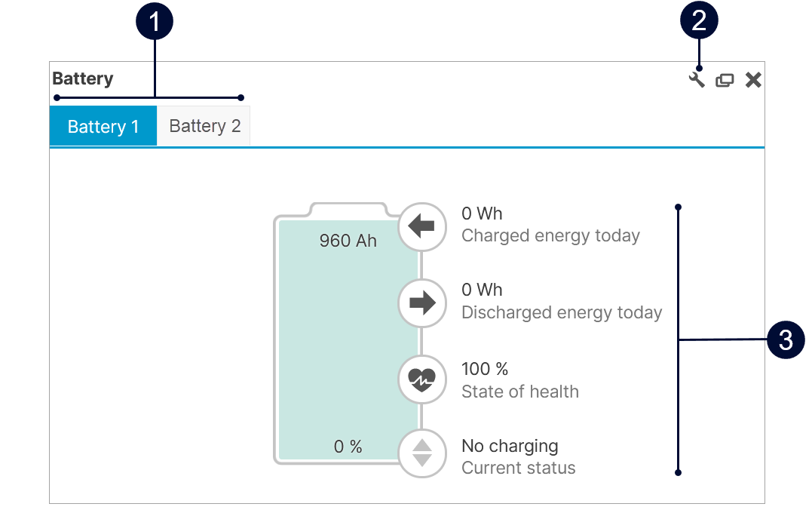Click the Battery widget title
Viewport: 812px width, 513px height.
[x=83, y=78]
